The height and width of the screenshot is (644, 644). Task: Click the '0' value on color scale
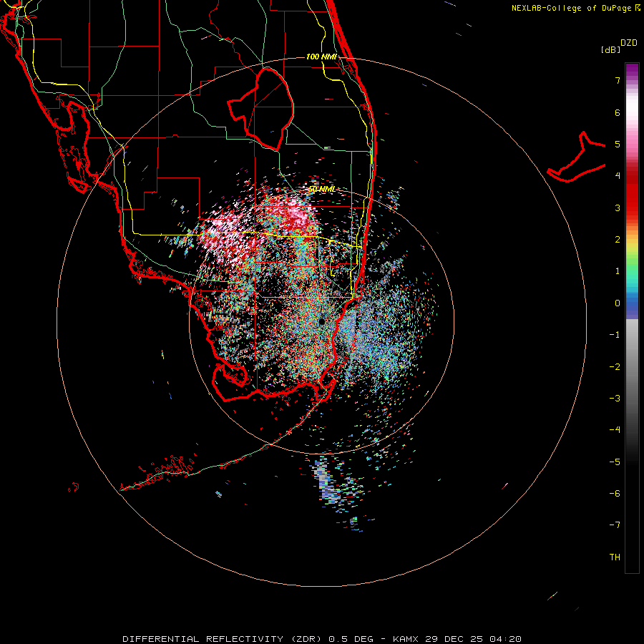click(x=618, y=303)
